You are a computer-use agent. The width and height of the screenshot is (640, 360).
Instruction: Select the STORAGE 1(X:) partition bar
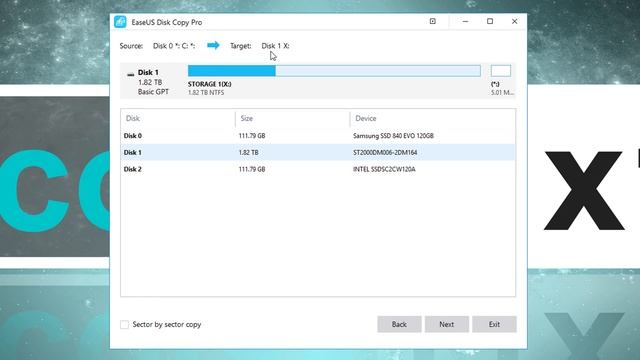pos(334,71)
